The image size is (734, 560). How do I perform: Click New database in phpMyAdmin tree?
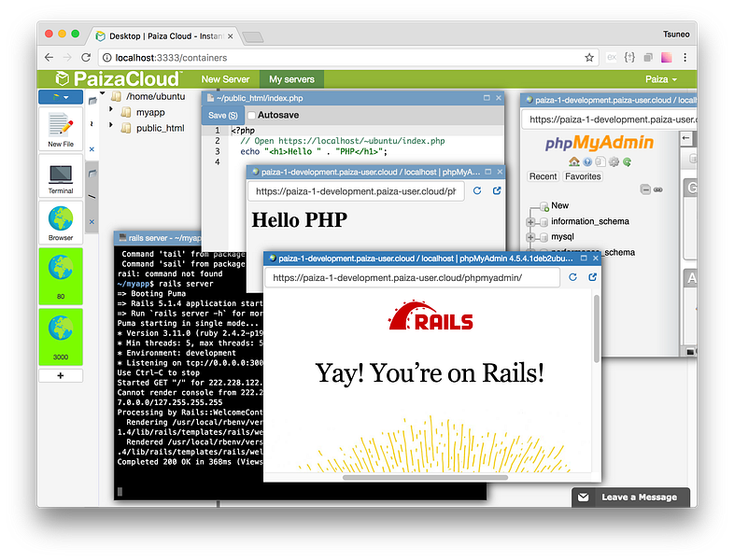click(x=560, y=205)
